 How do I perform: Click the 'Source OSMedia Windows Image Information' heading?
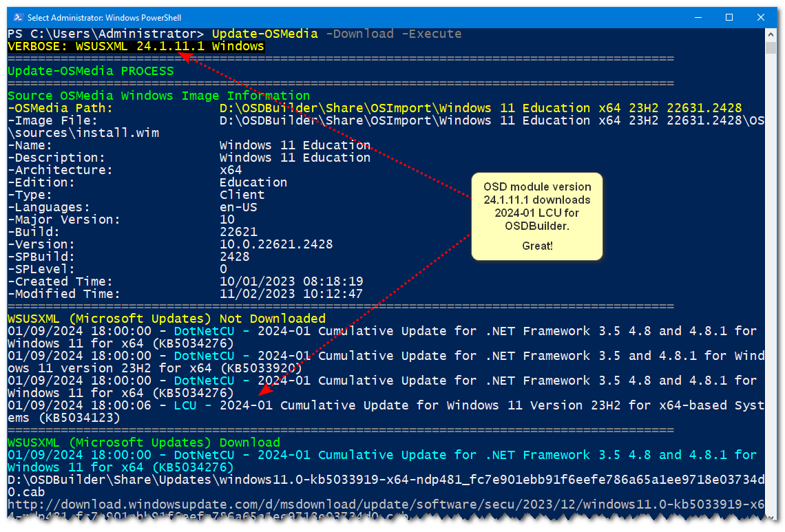point(158,96)
